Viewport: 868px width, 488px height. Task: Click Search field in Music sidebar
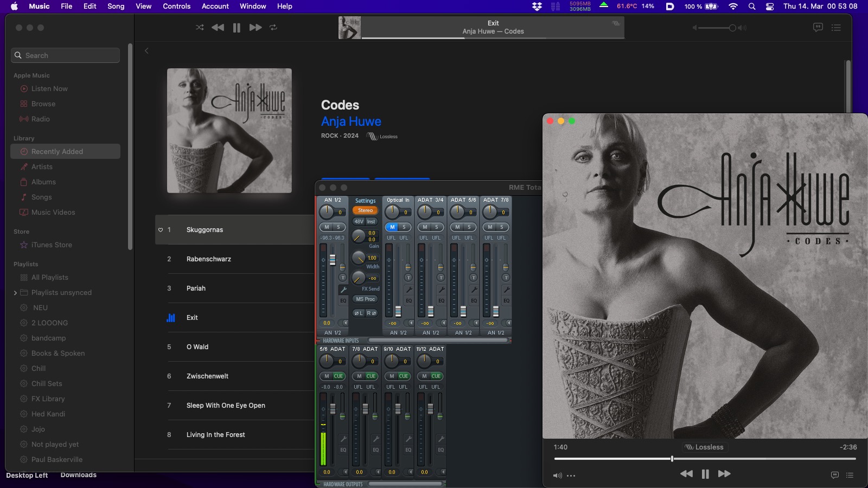point(65,55)
